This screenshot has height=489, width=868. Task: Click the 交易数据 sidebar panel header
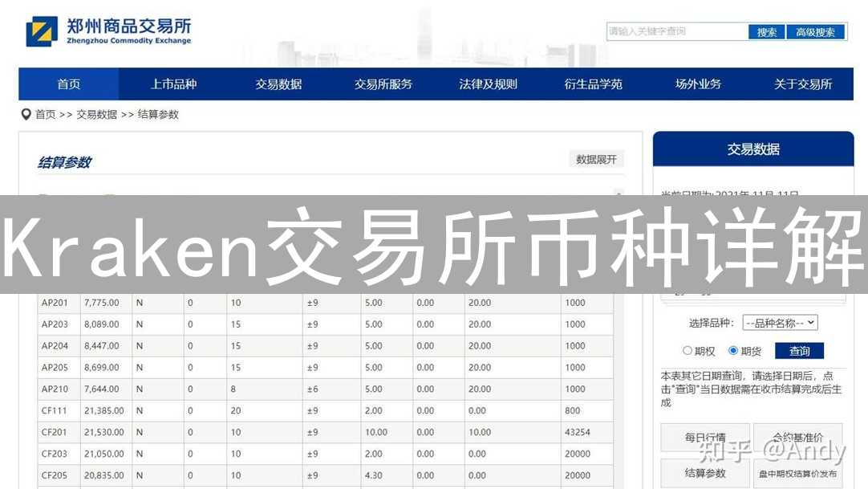(752, 149)
